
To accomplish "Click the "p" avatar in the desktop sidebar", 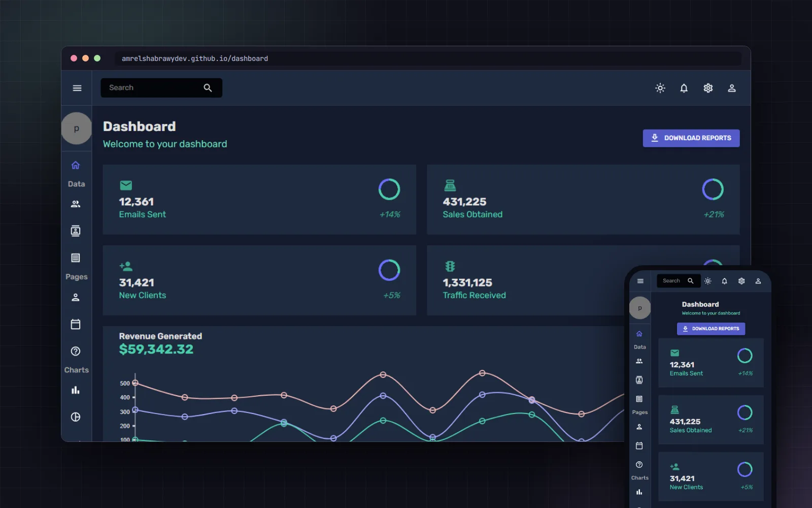I will (77, 129).
